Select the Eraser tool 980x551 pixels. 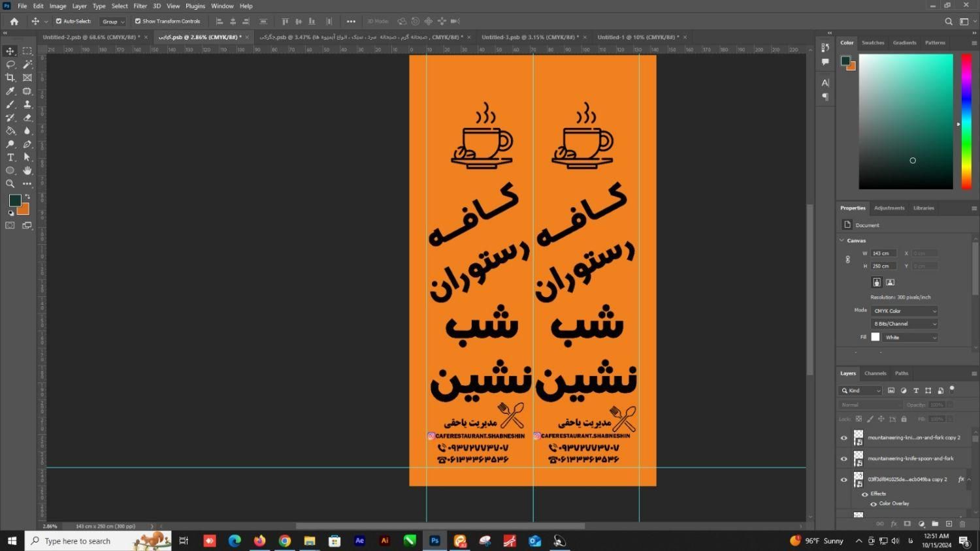(27, 118)
